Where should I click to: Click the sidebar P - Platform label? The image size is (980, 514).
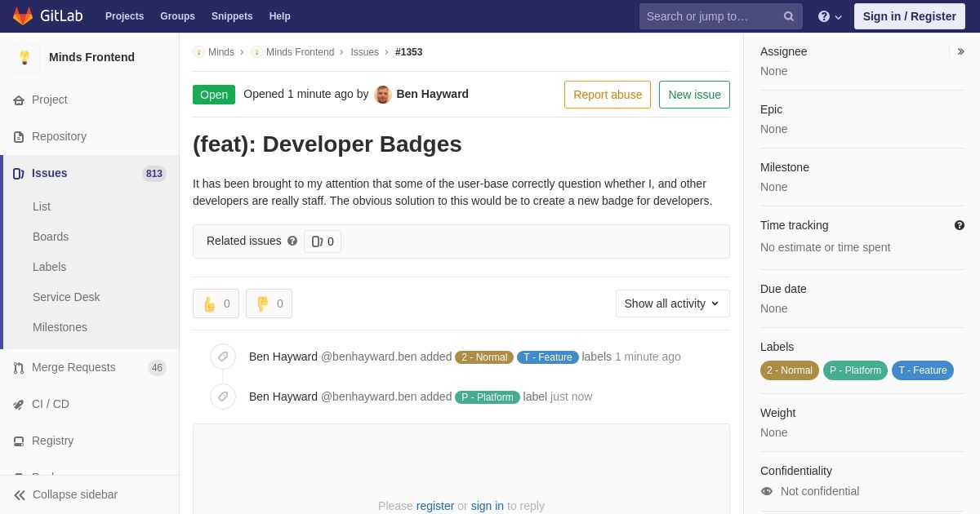(x=855, y=370)
